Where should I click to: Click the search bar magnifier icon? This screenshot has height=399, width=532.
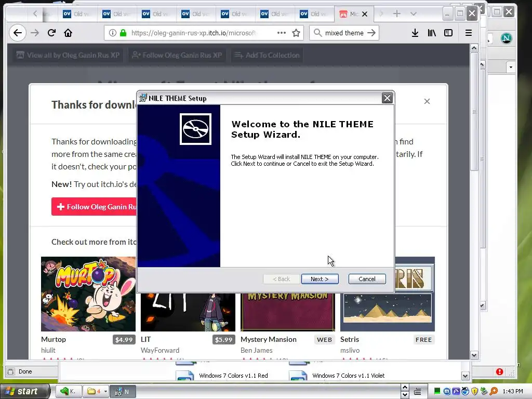317,33
